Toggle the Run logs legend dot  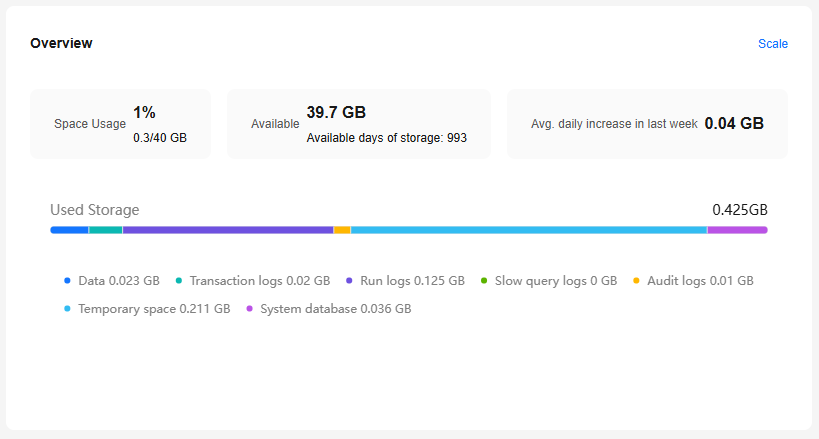(349, 281)
